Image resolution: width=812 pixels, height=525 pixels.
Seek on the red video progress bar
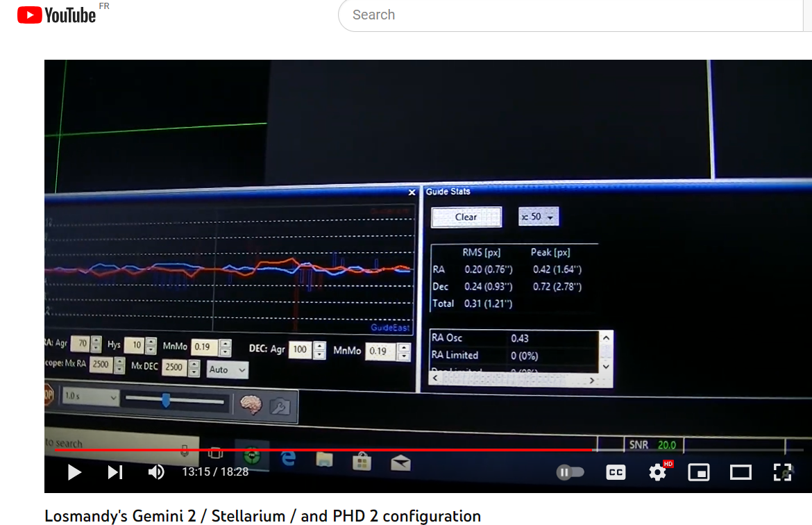point(430,450)
